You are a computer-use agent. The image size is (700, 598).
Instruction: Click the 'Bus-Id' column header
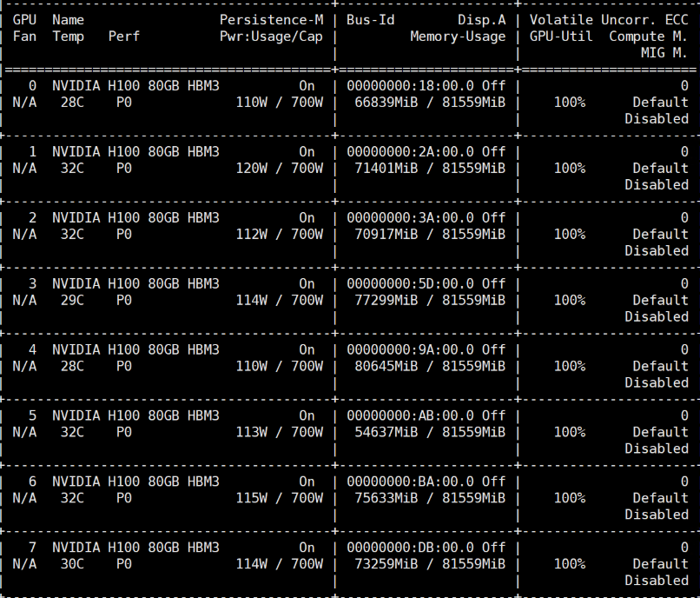(371, 20)
